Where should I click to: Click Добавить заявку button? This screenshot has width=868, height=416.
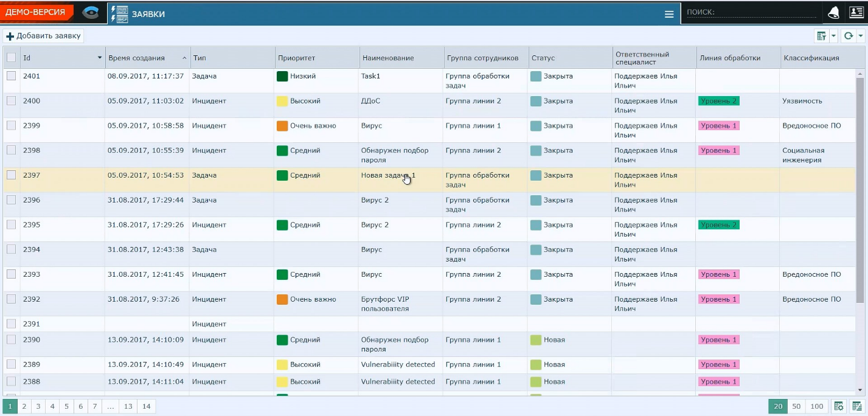tap(43, 36)
